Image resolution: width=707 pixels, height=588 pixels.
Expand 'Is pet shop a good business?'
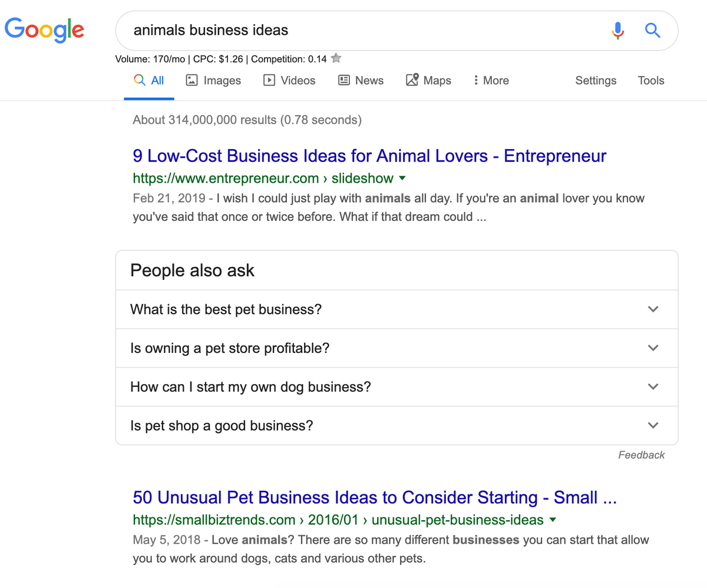(397, 425)
